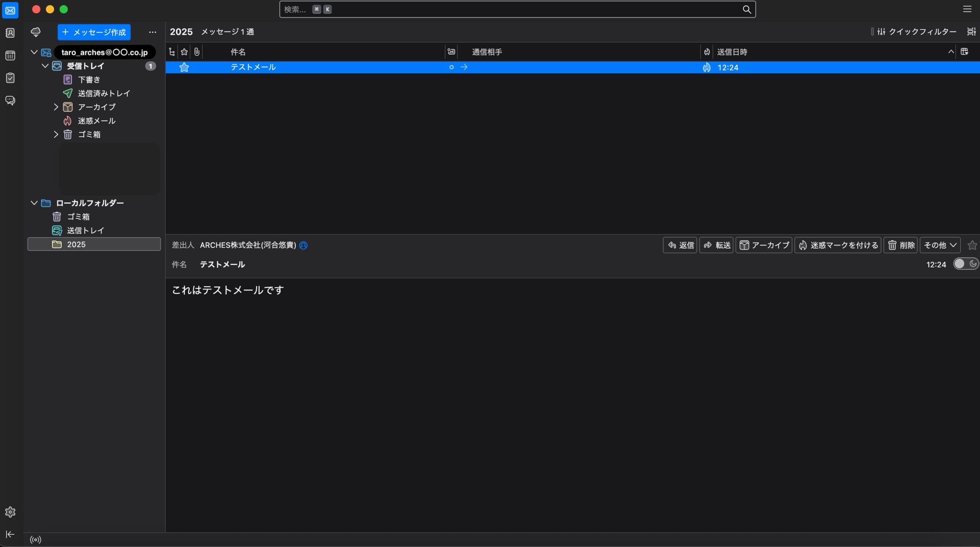
Task: Open the Chat space icon
Action: point(10,100)
